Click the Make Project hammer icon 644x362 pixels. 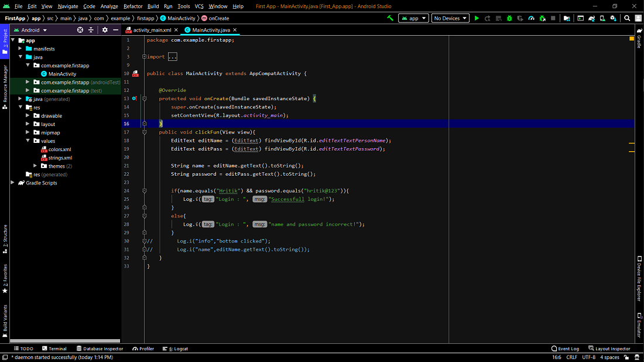point(390,18)
